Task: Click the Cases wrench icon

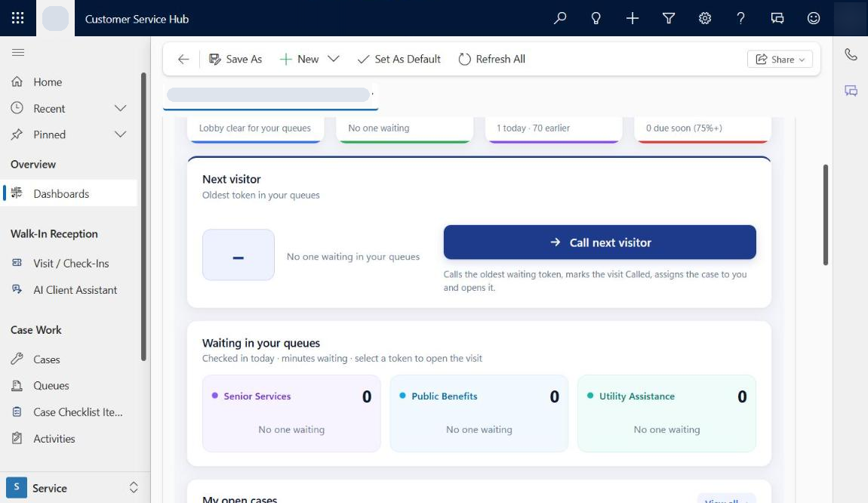Action: click(x=17, y=359)
